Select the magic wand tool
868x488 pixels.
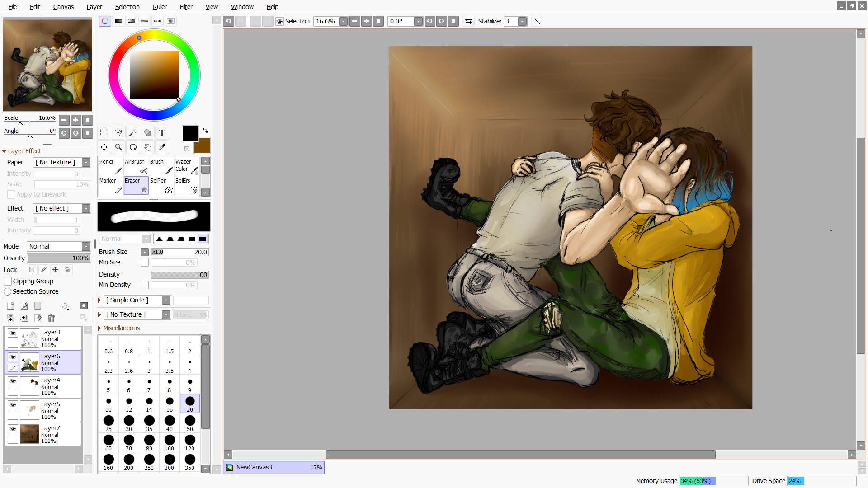(x=133, y=133)
